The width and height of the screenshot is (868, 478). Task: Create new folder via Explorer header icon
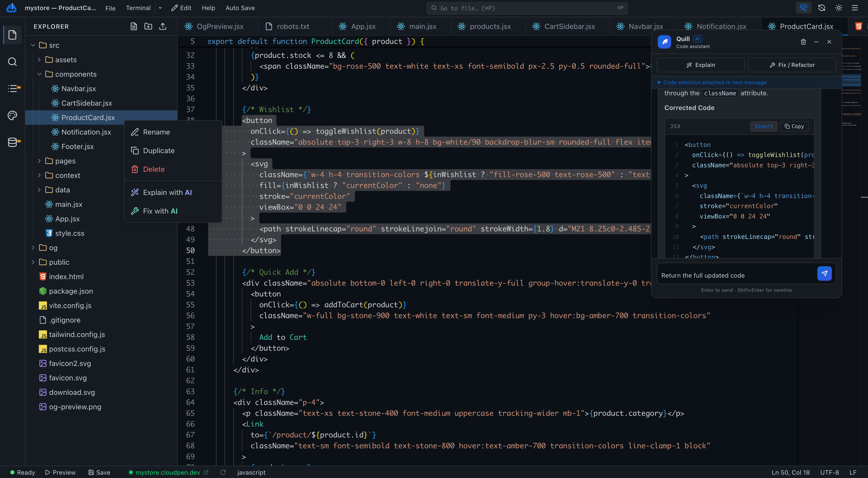pyautogui.click(x=148, y=26)
